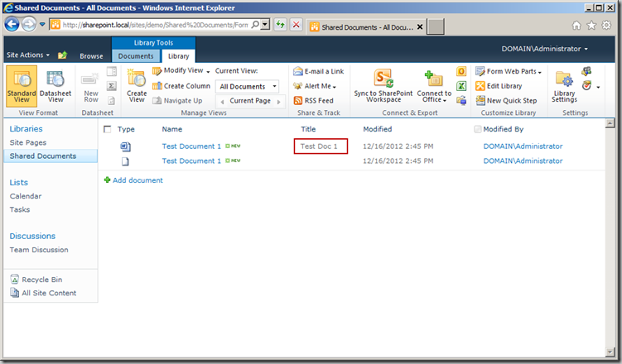Open the Tasks list
Screen dimensions: 622x364
click(19, 209)
